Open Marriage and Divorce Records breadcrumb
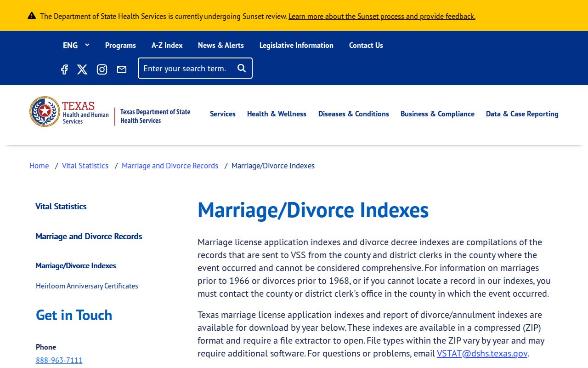The width and height of the screenshot is (588, 368). tap(170, 166)
